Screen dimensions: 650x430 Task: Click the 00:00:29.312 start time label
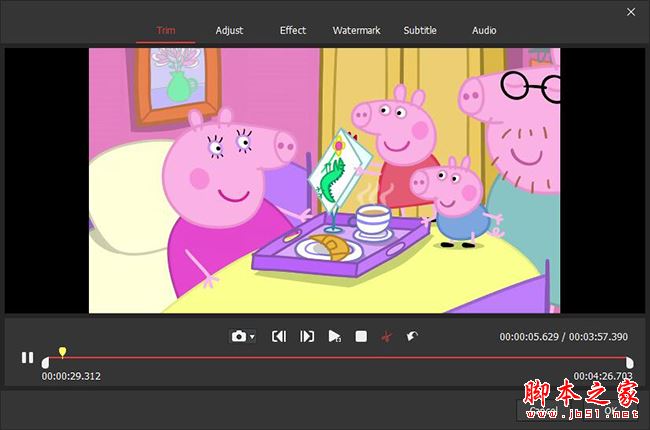tap(71, 377)
